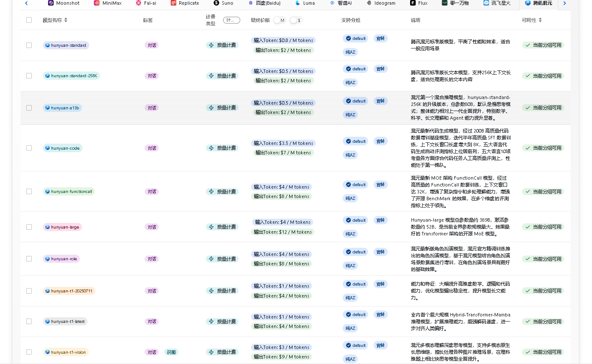Image resolution: width=592 pixels, height=364 pixels.
Task: Sort by 可用性 using the sort arrows
Action: click(x=540, y=20)
